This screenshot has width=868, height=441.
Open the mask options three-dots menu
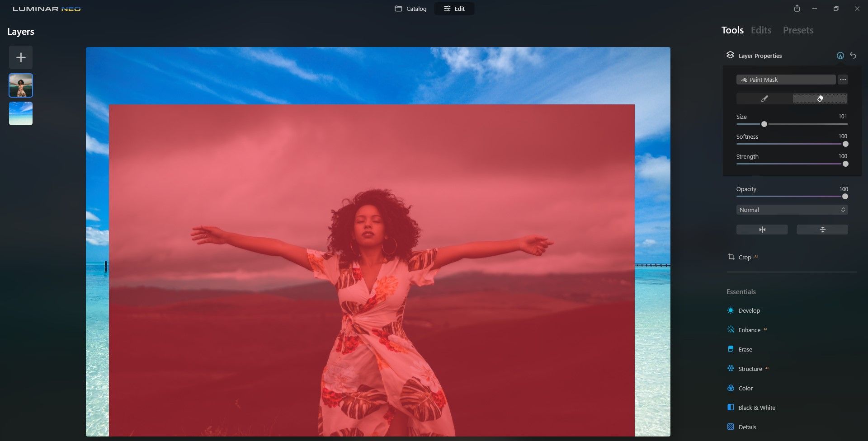point(843,80)
